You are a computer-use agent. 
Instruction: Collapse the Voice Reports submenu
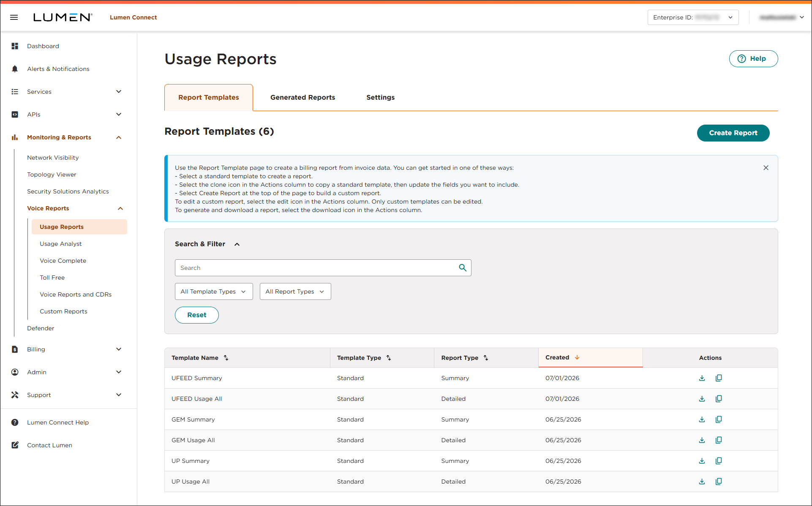[120, 208]
